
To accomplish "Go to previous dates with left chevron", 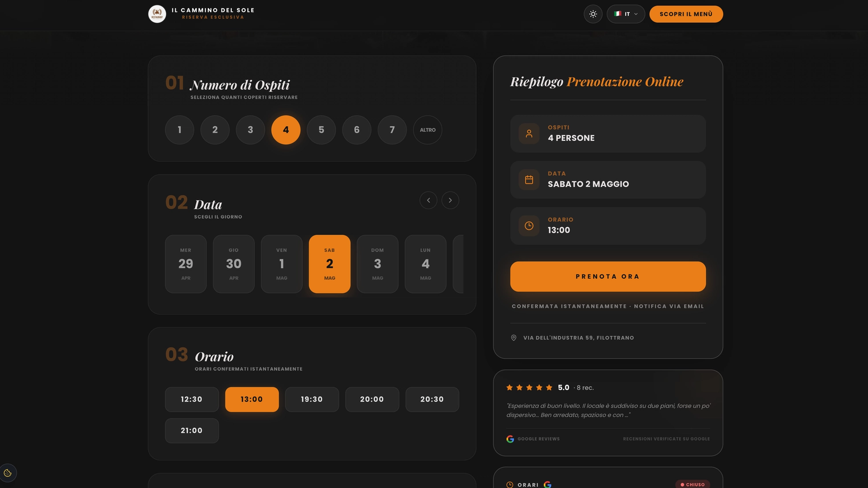I will coord(429,200).
